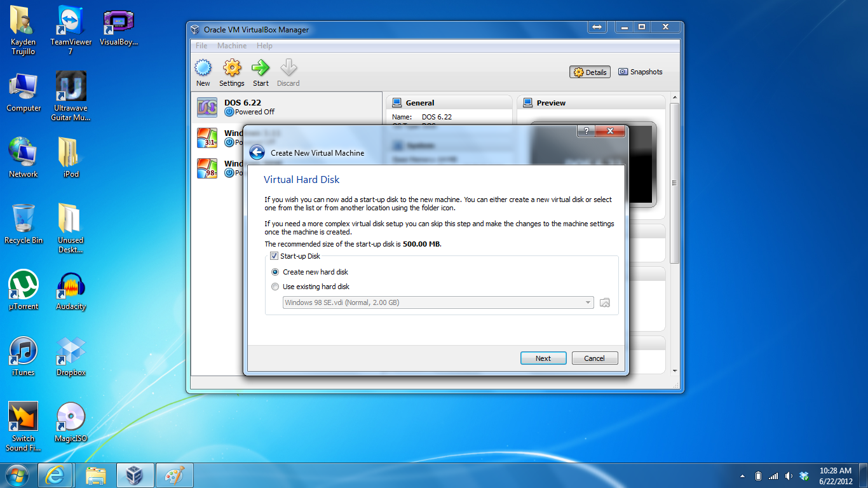Open the Windows 98 SE.vdi disk dropdown
The image size is (868, 488).
(438, 302)
